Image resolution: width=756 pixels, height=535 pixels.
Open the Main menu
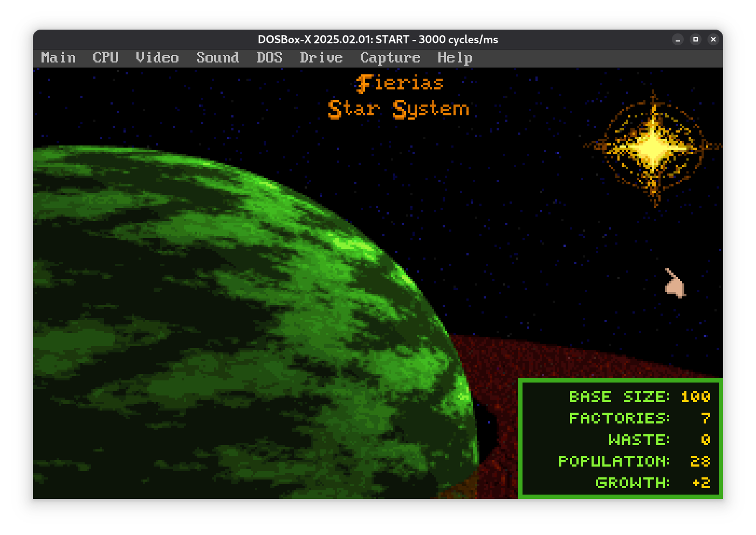58,58
